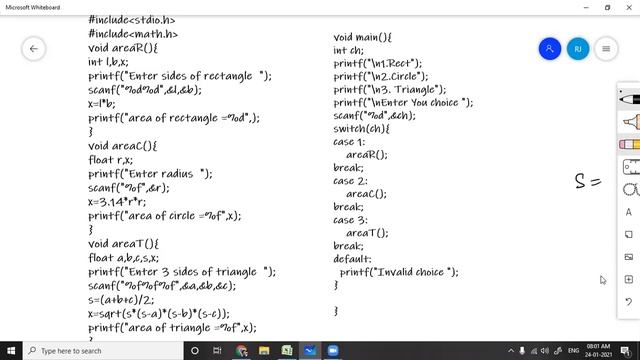The height and width of the screenshot is (360, 640).
Task: Open the Whiteboard settings hamburger menu
Action: pos(606,49)
